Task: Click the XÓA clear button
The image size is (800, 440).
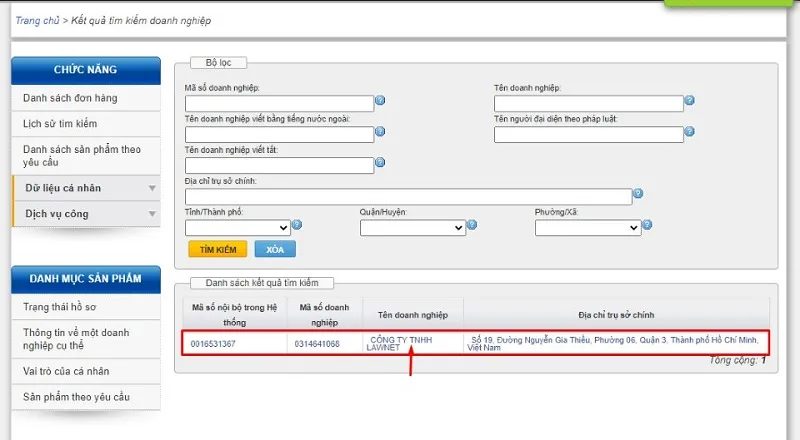Action: [x=275, y=250]
